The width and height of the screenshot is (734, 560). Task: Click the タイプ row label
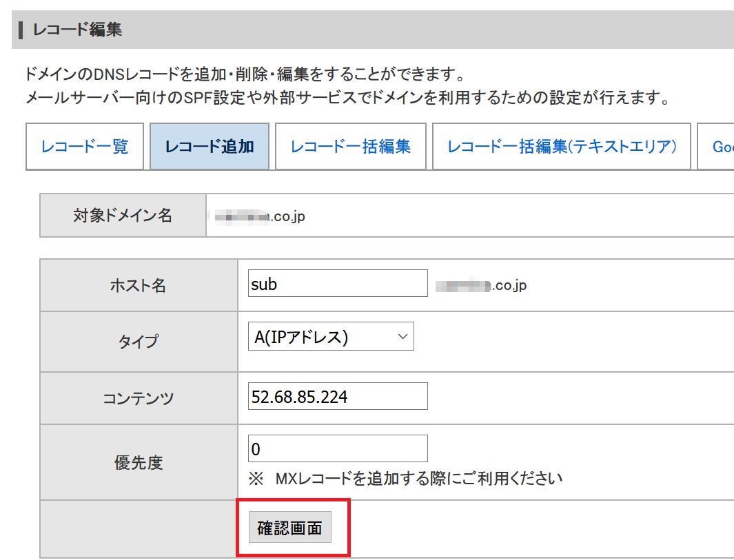click(139, 342)
